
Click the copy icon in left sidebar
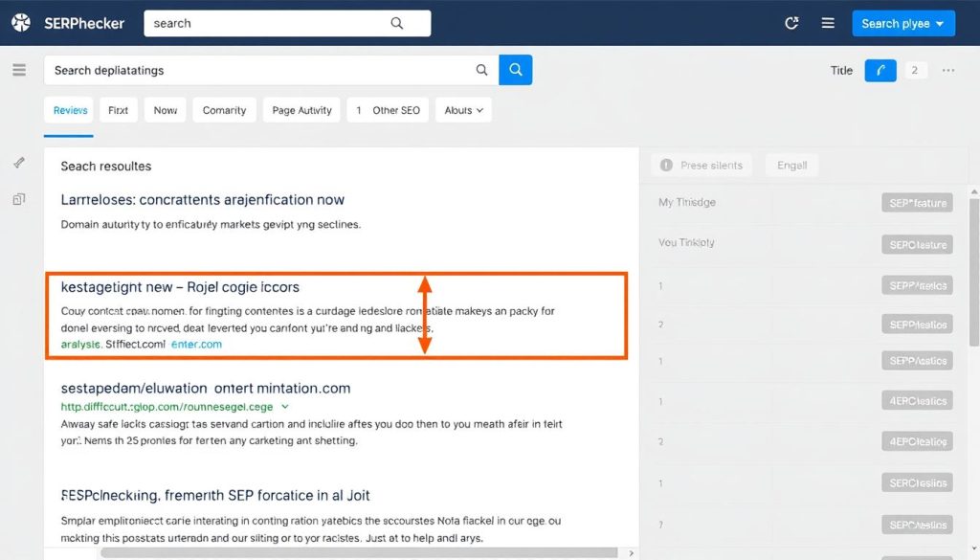pos(17,196)
